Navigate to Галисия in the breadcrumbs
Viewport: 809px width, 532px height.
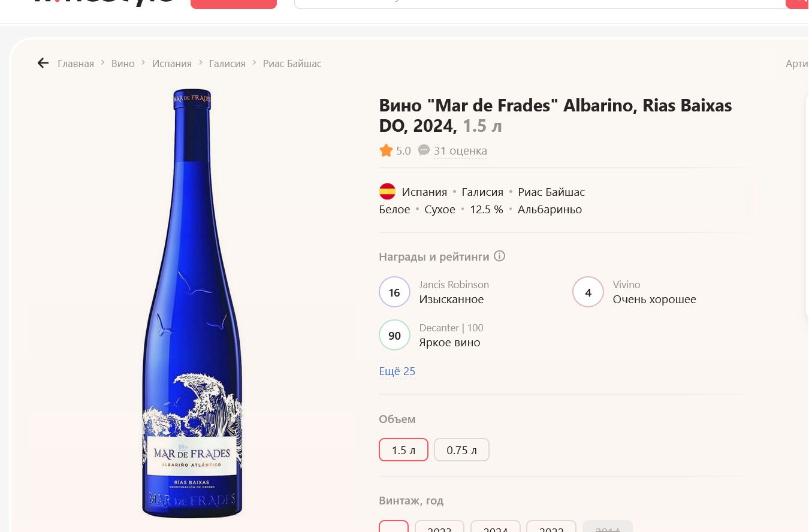click(x=227, y=64)
